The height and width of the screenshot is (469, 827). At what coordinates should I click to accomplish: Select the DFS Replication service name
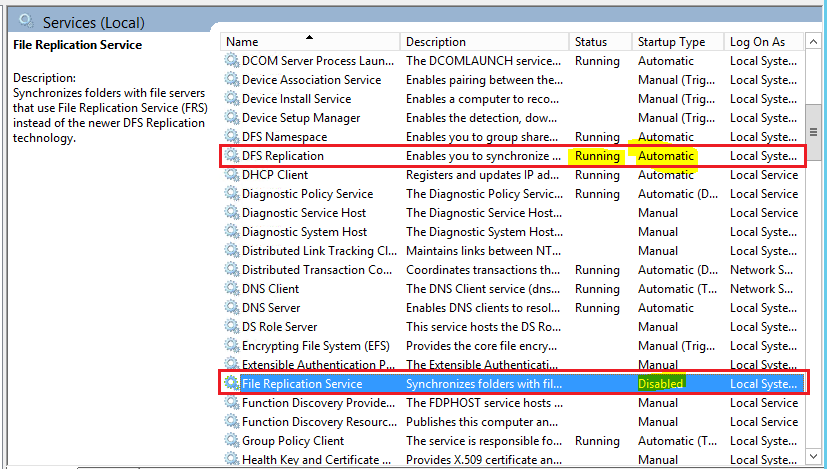(283, 156)
